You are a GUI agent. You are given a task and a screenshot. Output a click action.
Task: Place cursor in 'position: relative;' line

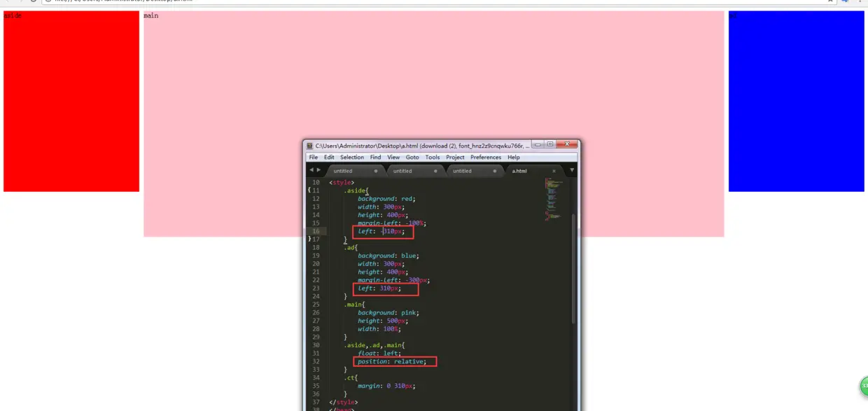[x=392, y=362]
